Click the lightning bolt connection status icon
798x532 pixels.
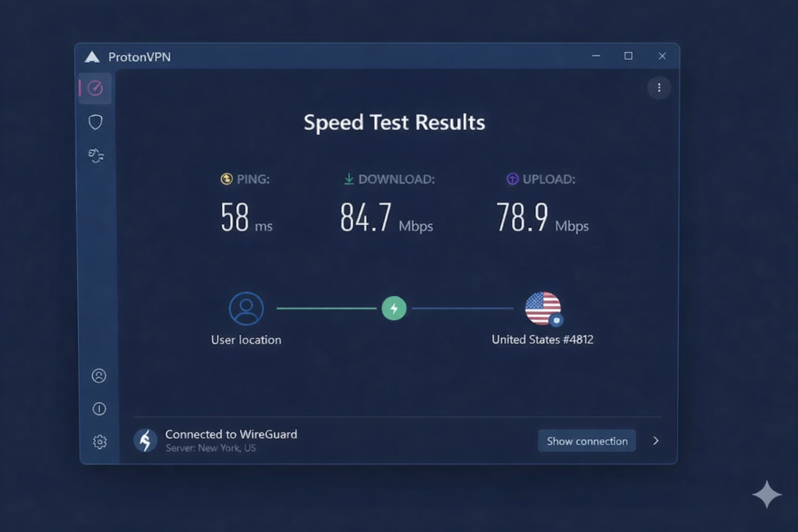pos(145,440)
